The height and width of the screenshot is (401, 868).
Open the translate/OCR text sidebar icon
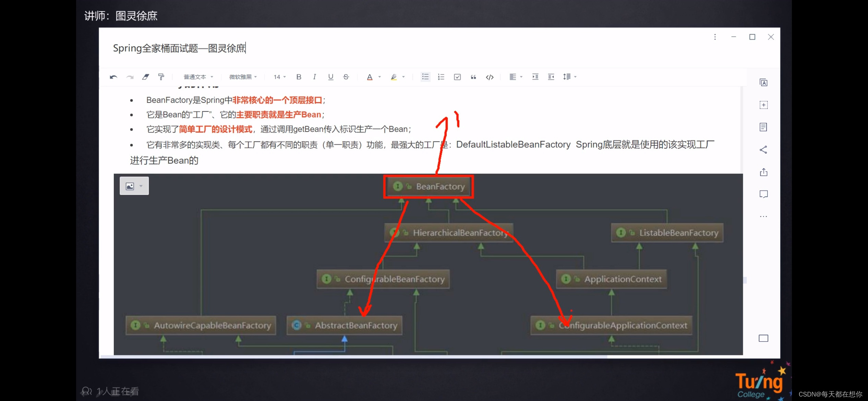[x=763, y=83]
